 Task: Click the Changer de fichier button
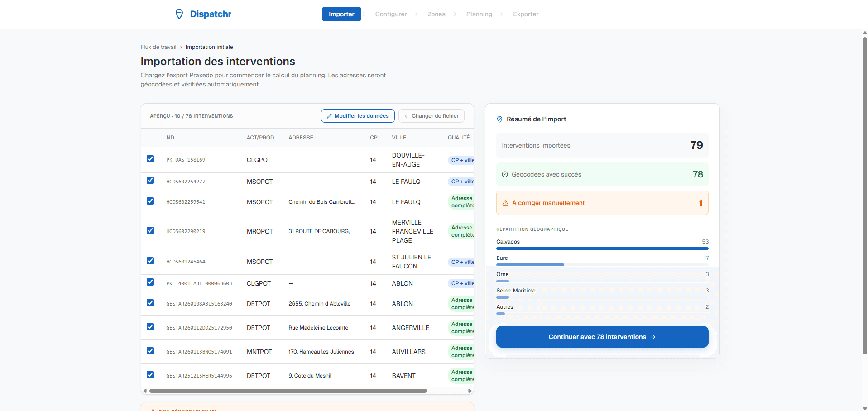[431, 116]
